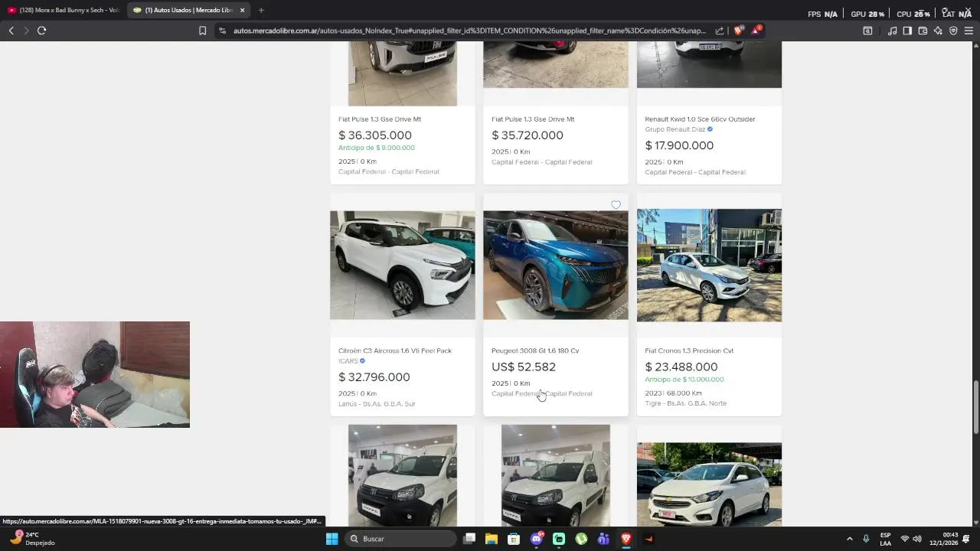Viewport: 980px width, 551px height.
Task: Click Anticipo de $ 10.000.000 text
Action: coord(684,380)
